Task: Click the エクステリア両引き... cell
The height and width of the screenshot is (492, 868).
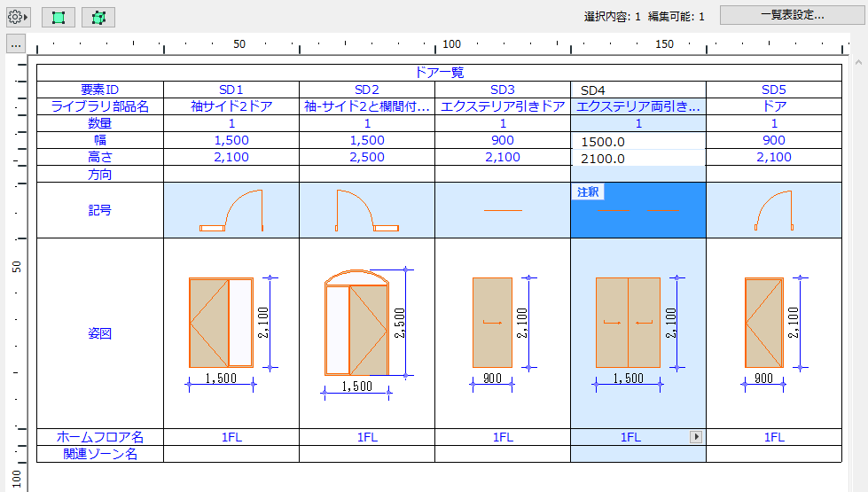Action: point(638,106)
